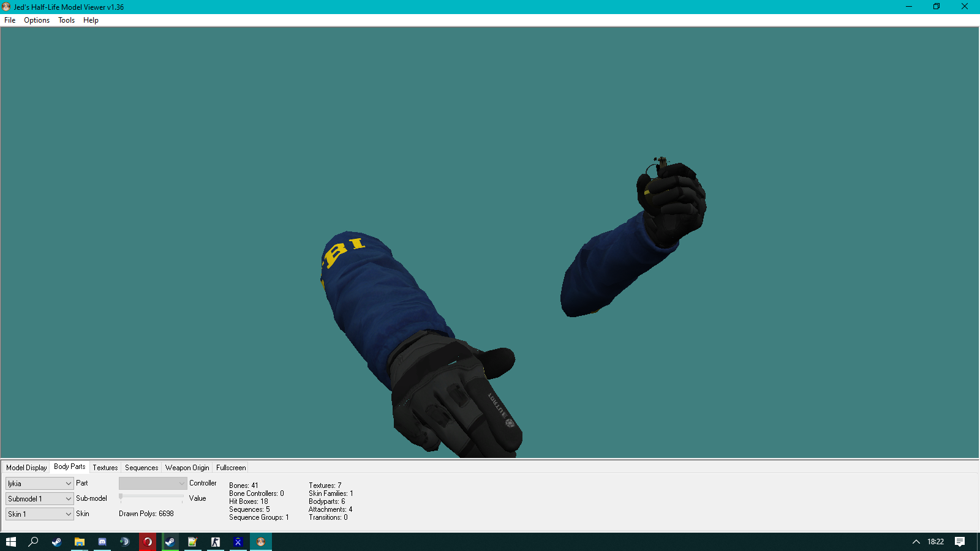Click the Sequences: 5 info text
The height and width of the screenshot is (551, 980).
(x=249, y=509)
